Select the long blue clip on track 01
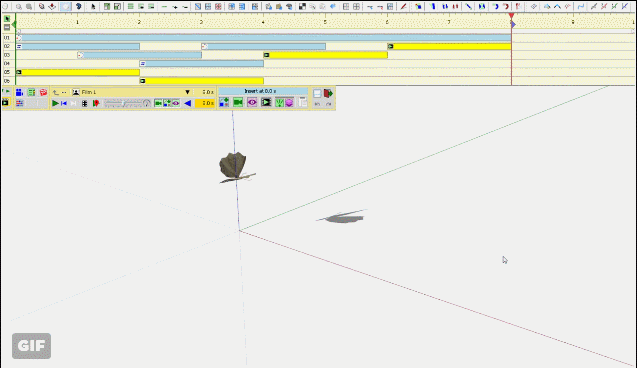The image size is (637, 368). point(264,38)
